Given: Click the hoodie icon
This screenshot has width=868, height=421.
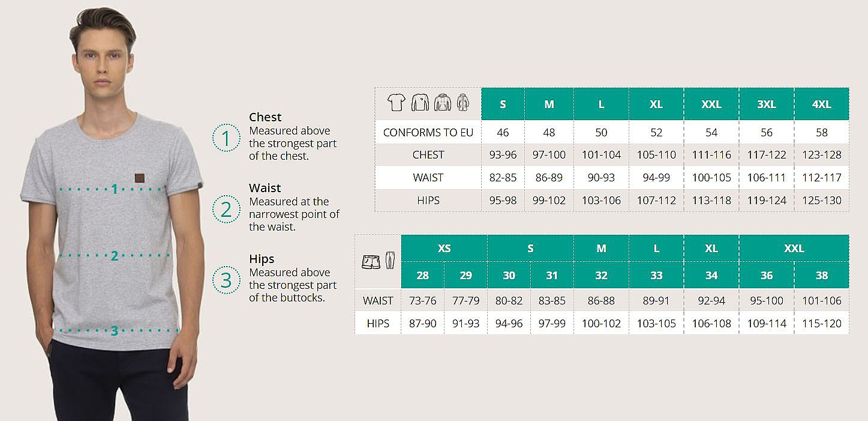Looking at the screenshot, I should 443,103.
